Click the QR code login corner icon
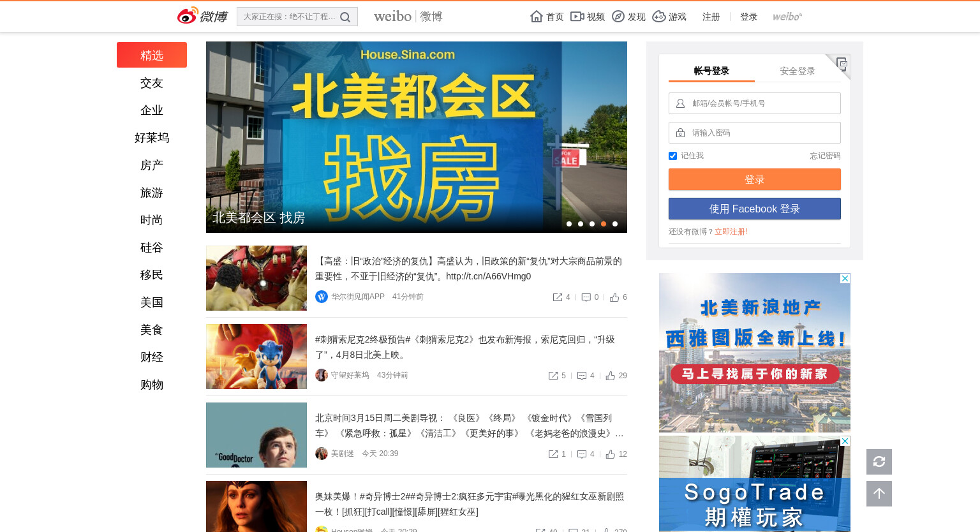This screenshot has width=980, height=532. pyautogui.click(x=842, y=63)
